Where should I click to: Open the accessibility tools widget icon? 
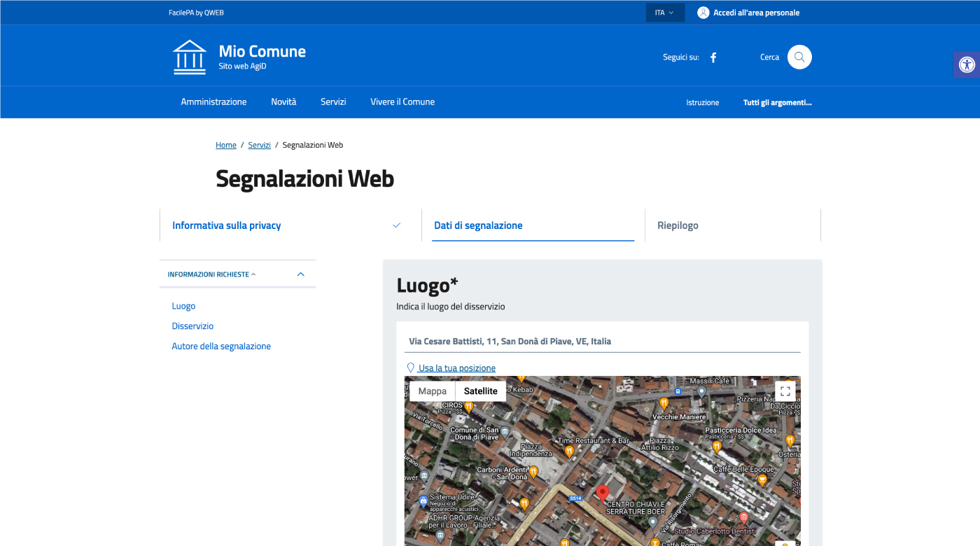pos(967,65)
